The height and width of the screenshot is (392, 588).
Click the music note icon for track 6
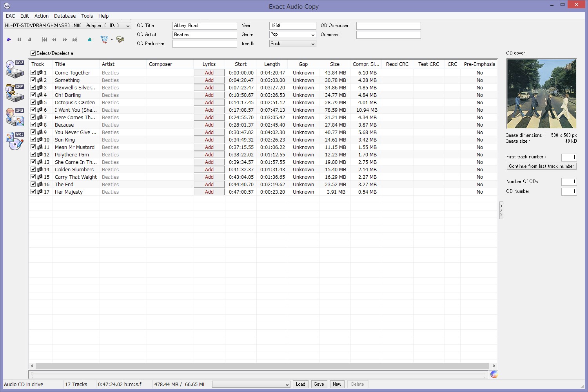tap(40, 110)
